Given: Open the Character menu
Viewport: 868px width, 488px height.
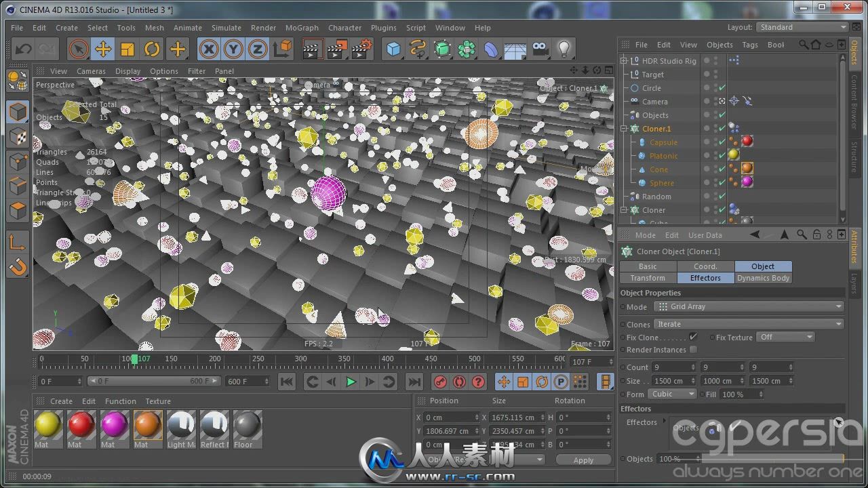Looking at the screenshot, I should click(344, 28).
